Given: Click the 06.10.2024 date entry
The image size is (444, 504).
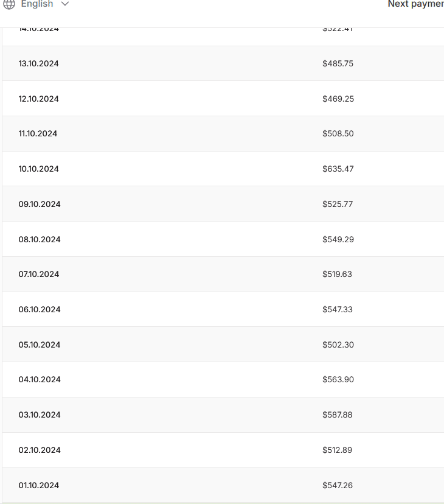Looking at the screenshot, I should 40,310.
